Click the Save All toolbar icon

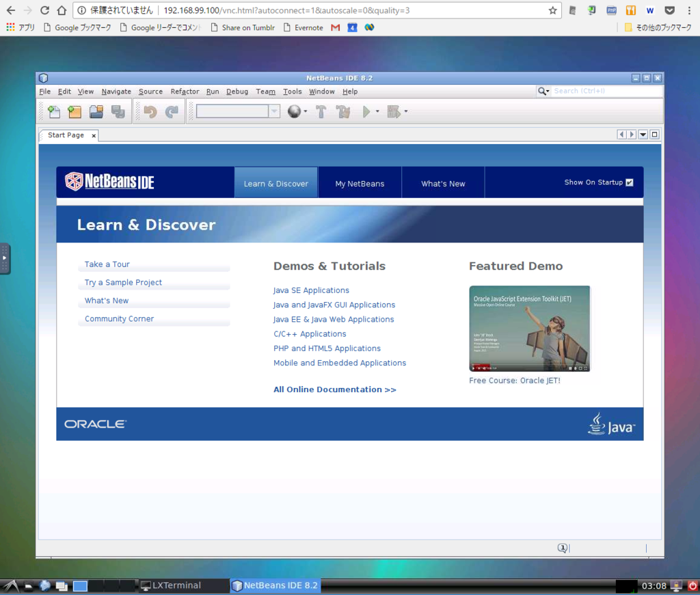click(x=118, y=111)
